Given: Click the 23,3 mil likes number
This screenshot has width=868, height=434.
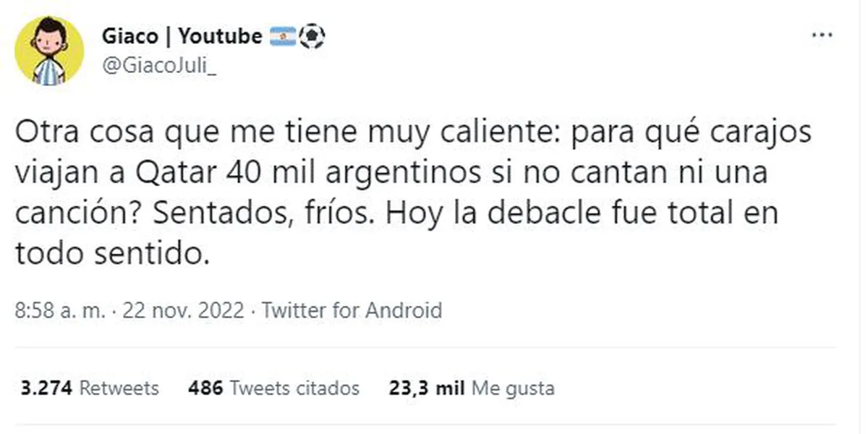Looking at the screenshot, I should (x=426, y=388).
